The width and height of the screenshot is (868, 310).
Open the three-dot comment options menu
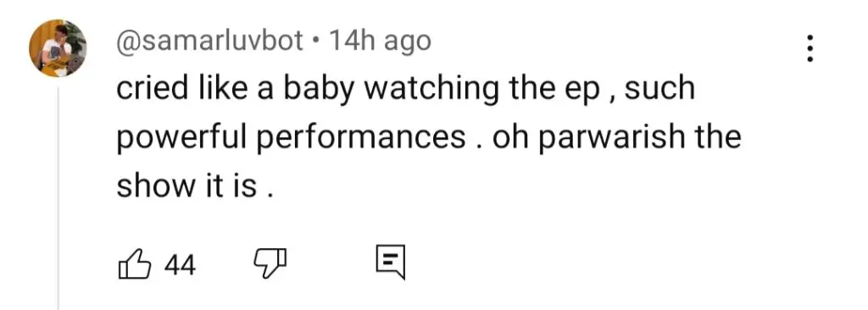tap(810, 49)
